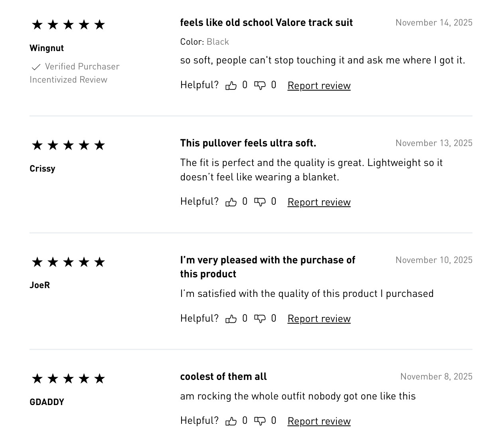The width and height of the screenshot is (504, 431).
Task: Click the 'feels like old school Valore' title
Action: click(266, 23)
